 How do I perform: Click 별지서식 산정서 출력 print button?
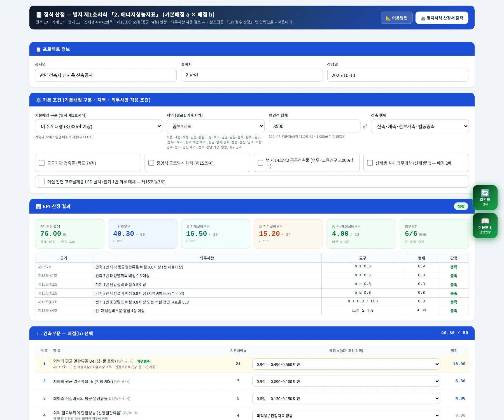[442, 18]
